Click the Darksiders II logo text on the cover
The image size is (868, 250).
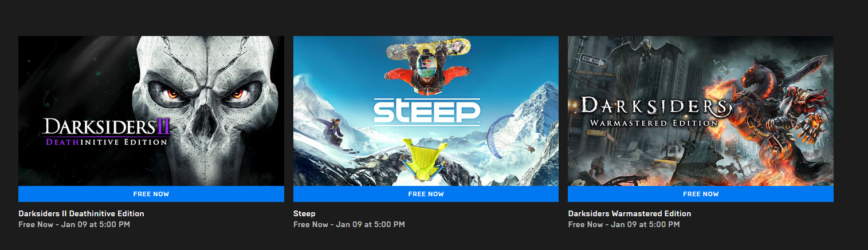click(107, 132)
